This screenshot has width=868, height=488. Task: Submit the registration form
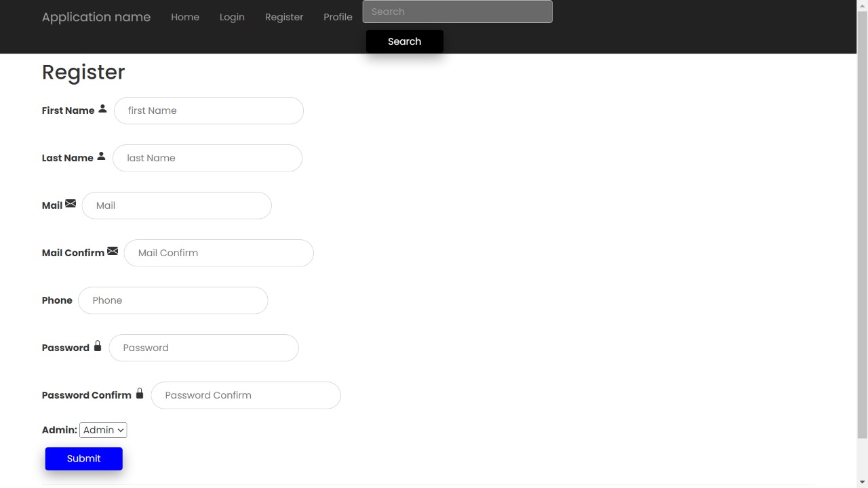[x=84, y=459]
